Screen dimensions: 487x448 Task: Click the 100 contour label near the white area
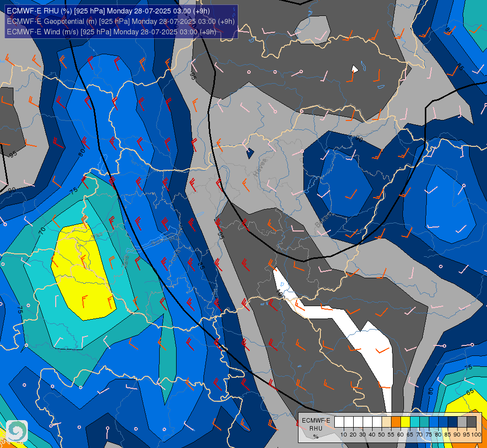[x=281, y=294]
